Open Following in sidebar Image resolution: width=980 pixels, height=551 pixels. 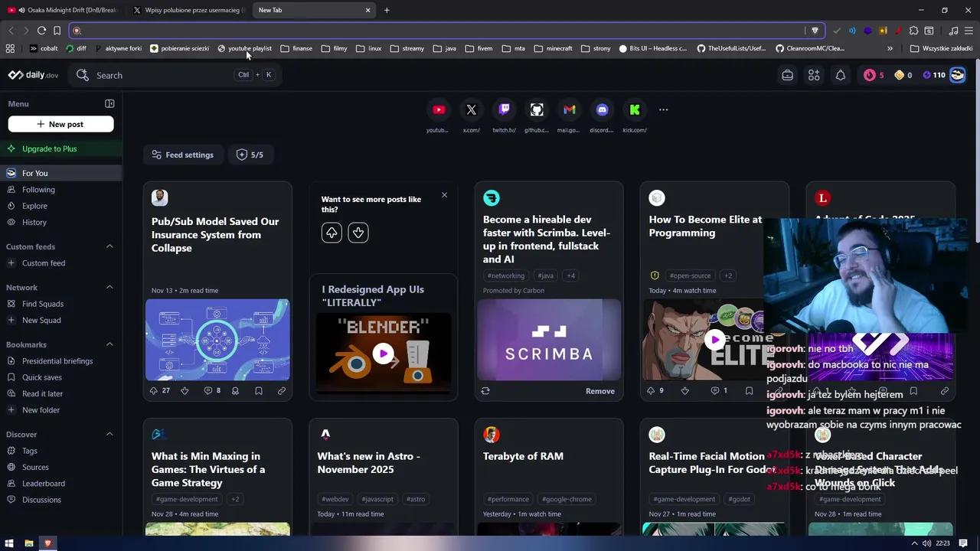pos(61,190)
